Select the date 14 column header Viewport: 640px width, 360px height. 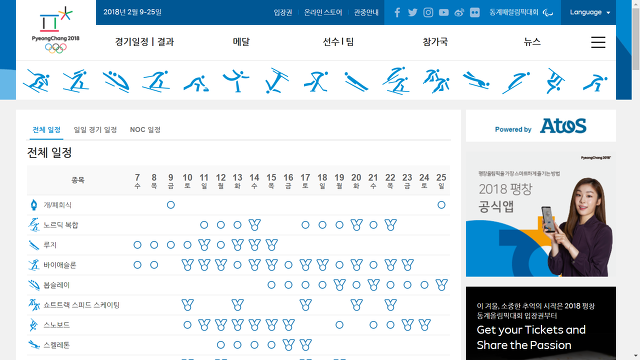tap(254, 180)
